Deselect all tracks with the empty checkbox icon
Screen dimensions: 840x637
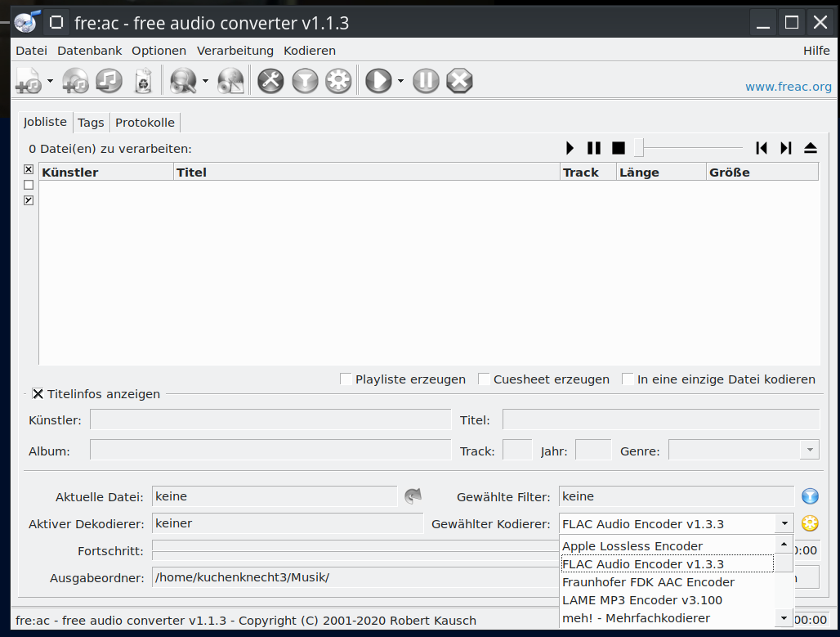point(29,185)
